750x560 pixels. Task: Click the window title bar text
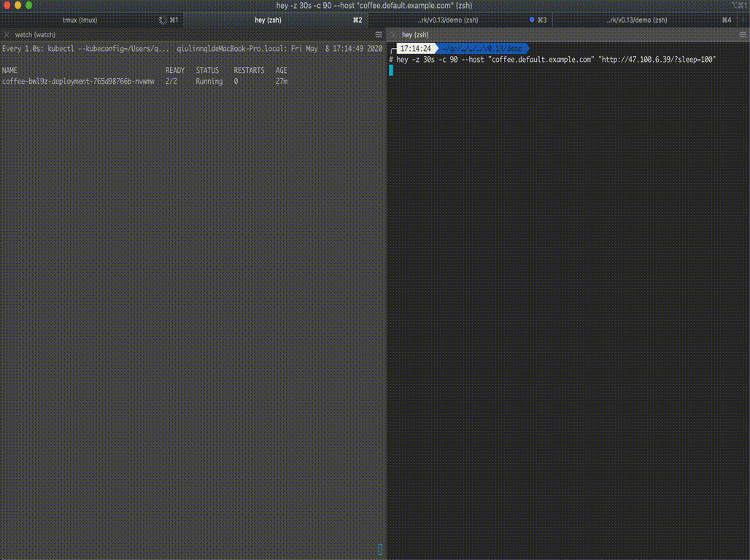(374, 6)
